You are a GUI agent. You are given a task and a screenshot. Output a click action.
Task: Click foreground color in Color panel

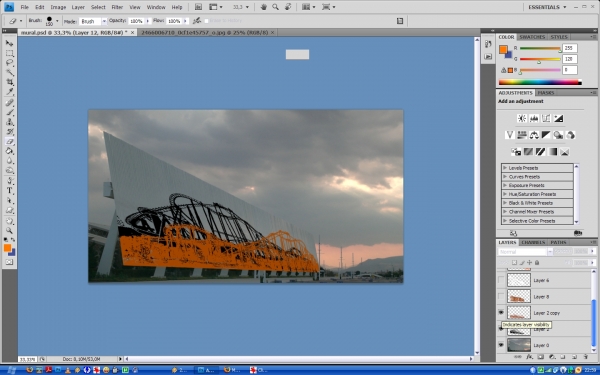click(x=503, y=49)
